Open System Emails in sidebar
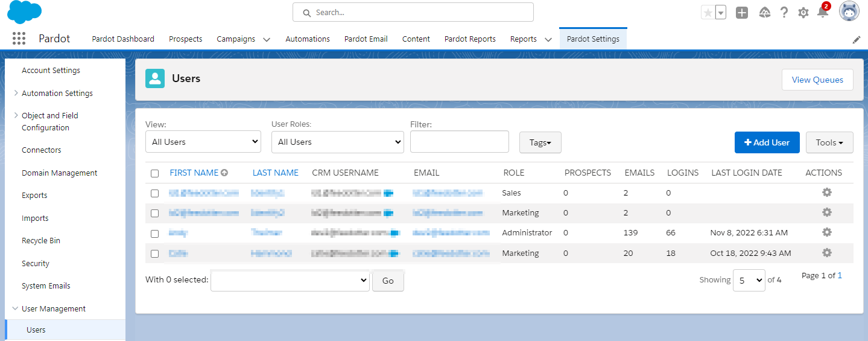868x341 pixels. (46, 285)
